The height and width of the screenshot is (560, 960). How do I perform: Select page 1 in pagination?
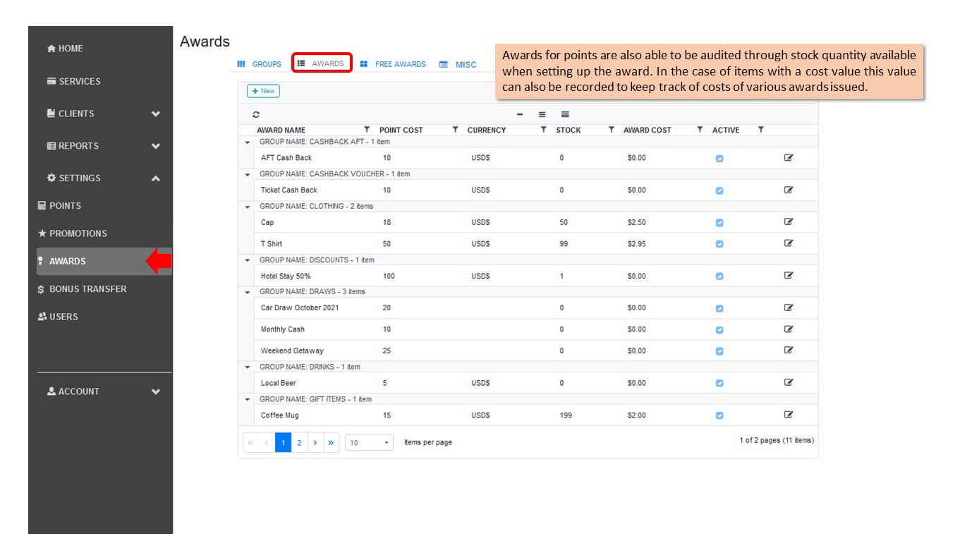[x=283, y=443]
